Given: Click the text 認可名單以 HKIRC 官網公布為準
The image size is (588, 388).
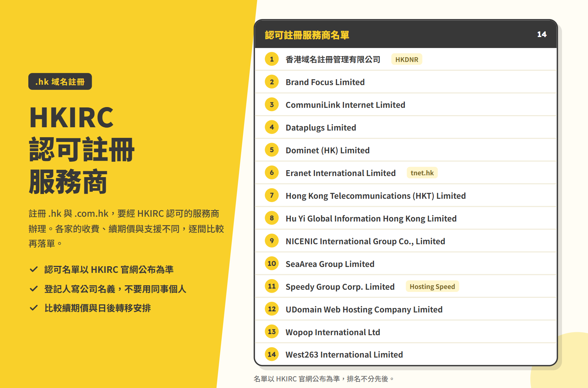Looking at the screenshot, I should (x=109, y=270).
